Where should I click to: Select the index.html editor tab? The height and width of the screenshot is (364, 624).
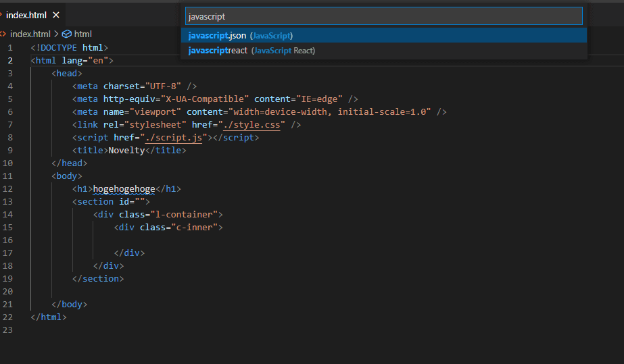[x=26, y=15]
